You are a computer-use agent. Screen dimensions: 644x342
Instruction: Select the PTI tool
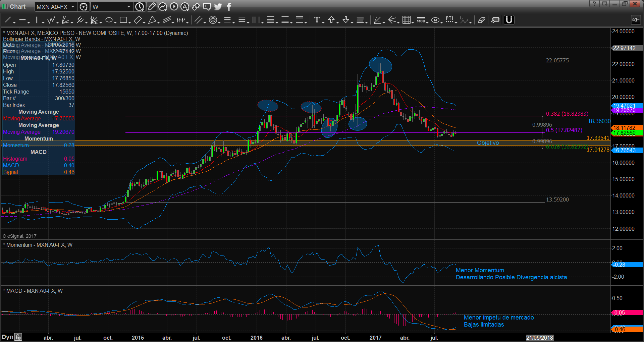tap(449, 20)
